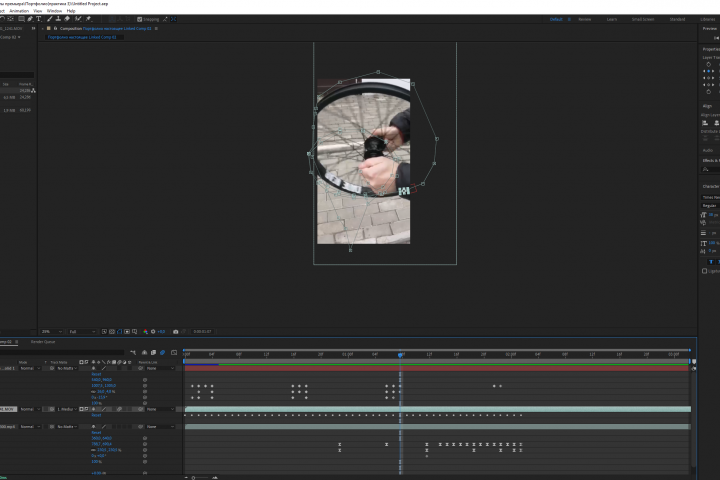The width and height of the screenshot is (720, 480).
Task: Click align left icon in the Align panel
Action: [x=705, y=123]
